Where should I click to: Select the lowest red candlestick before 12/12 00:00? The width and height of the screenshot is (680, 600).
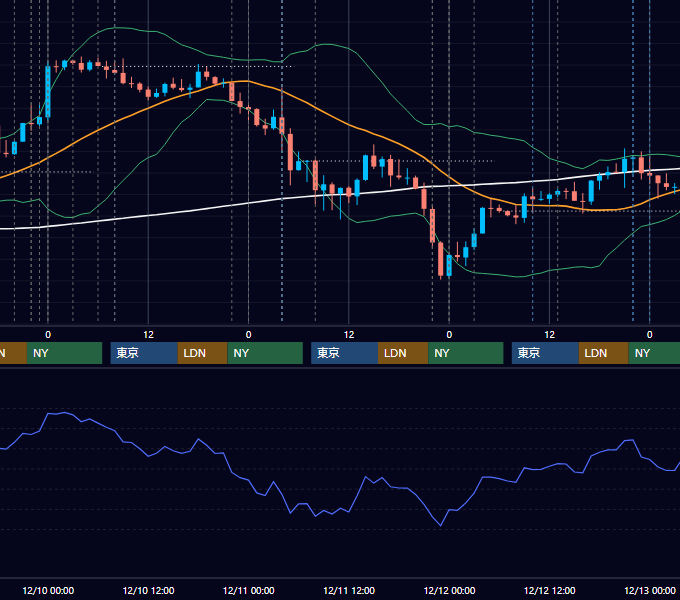pos(441,259)
